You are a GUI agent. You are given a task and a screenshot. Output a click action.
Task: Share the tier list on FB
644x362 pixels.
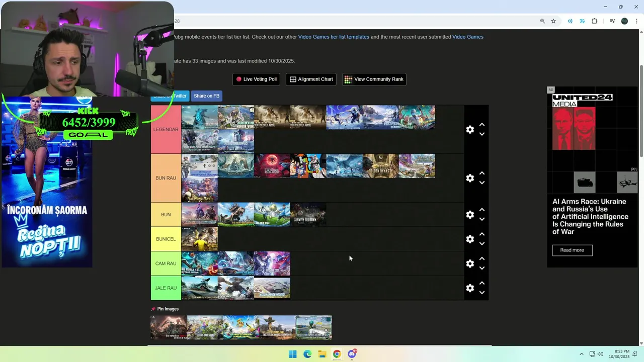[x=206, y=96]
